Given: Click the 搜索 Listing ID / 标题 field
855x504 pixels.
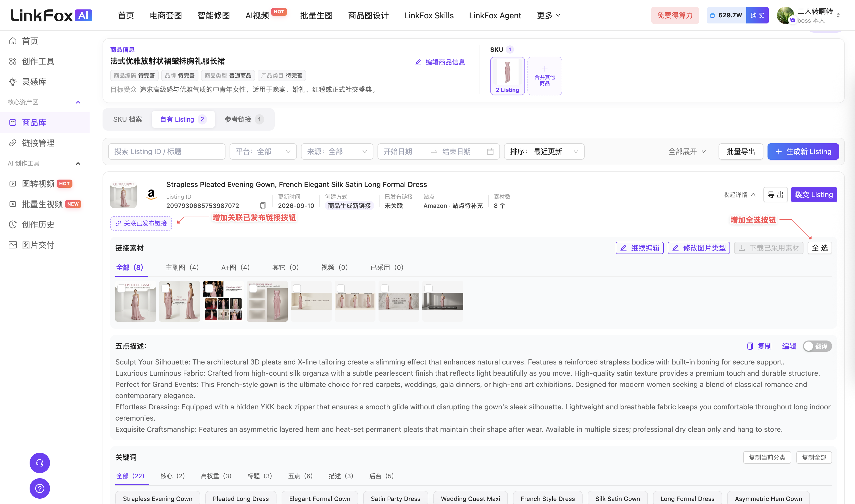Looking at the screenshot, I should [166, 152].
